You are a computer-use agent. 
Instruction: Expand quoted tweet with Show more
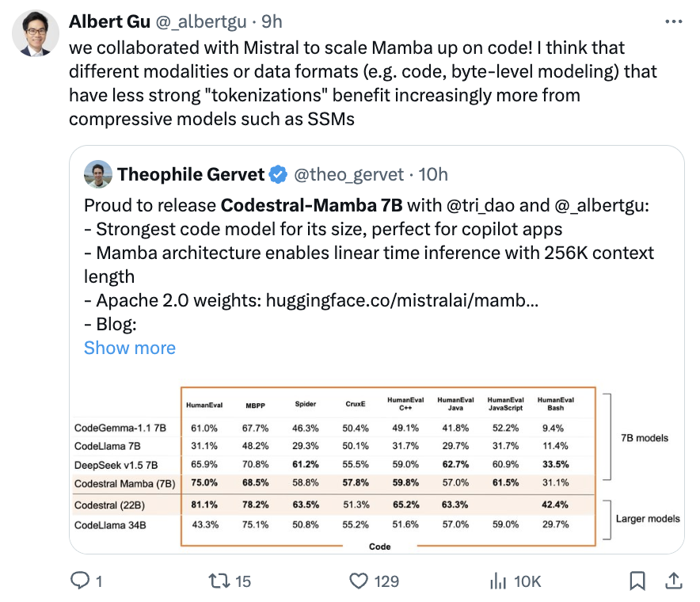click(x=130, y=348)
